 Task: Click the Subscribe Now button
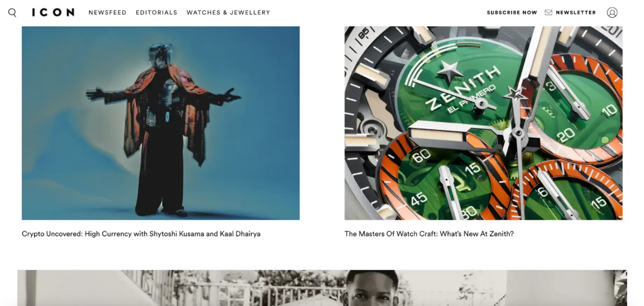(x=512, y=13)
